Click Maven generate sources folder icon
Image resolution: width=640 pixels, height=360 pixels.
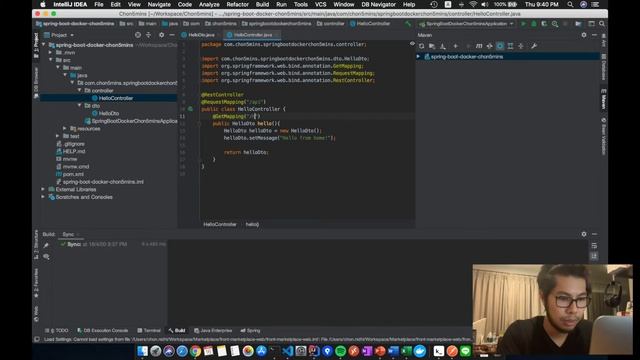[432, 46]
